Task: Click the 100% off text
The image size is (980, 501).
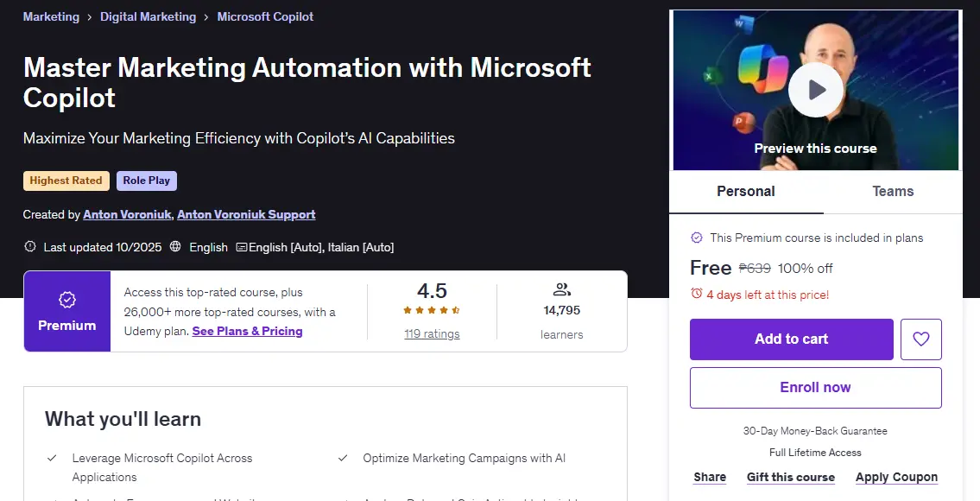Action: [x=805, y=269]
